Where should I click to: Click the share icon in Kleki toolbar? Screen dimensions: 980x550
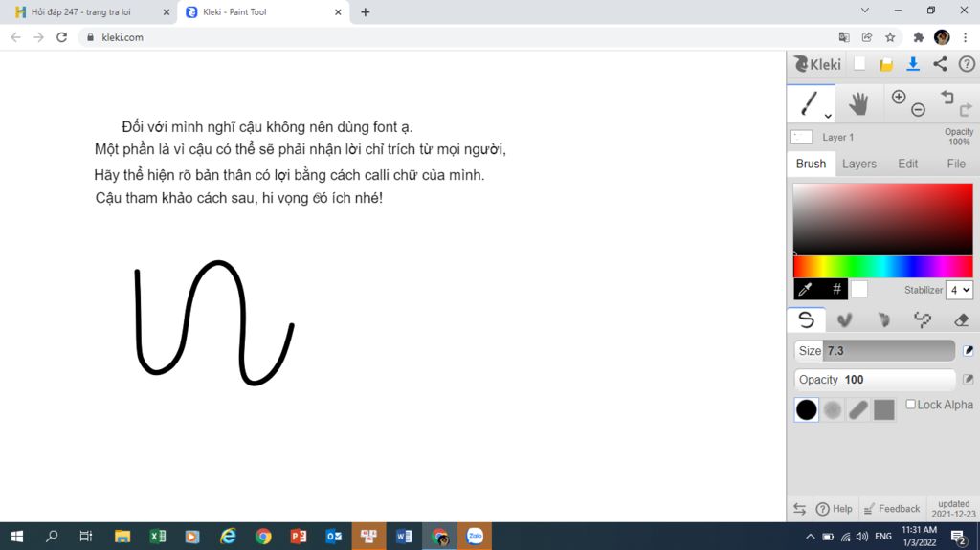click(x=940, y=64)
